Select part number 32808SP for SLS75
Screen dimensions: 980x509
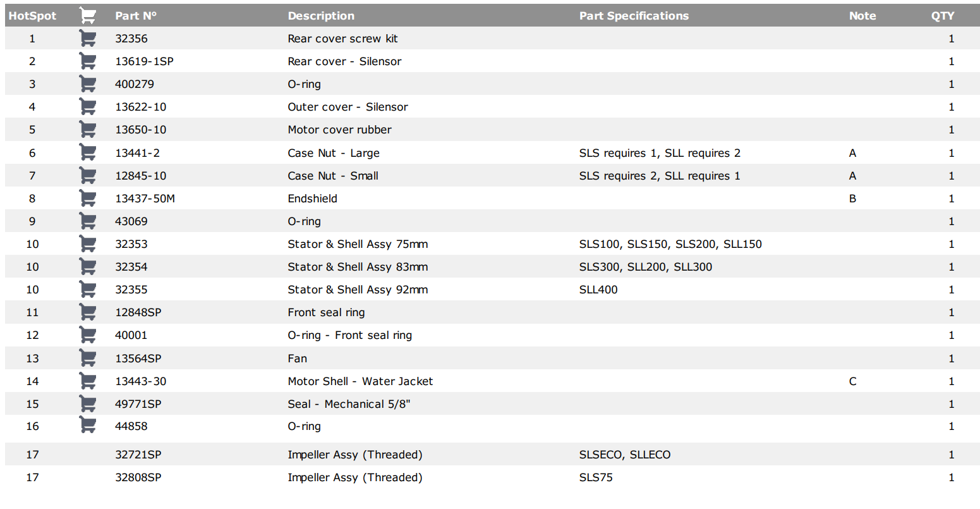(x=138, y=477)
